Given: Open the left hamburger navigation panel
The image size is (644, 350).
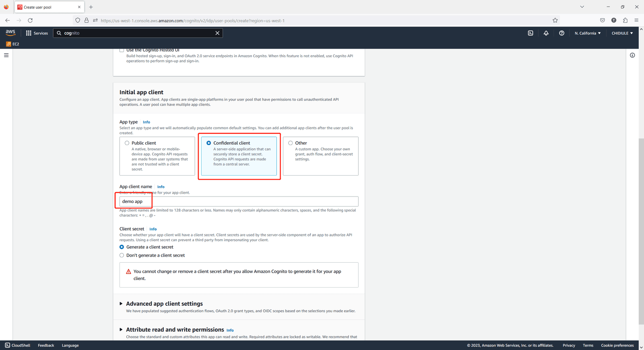Looking at the screenshot, I should [x=6, y=55].
